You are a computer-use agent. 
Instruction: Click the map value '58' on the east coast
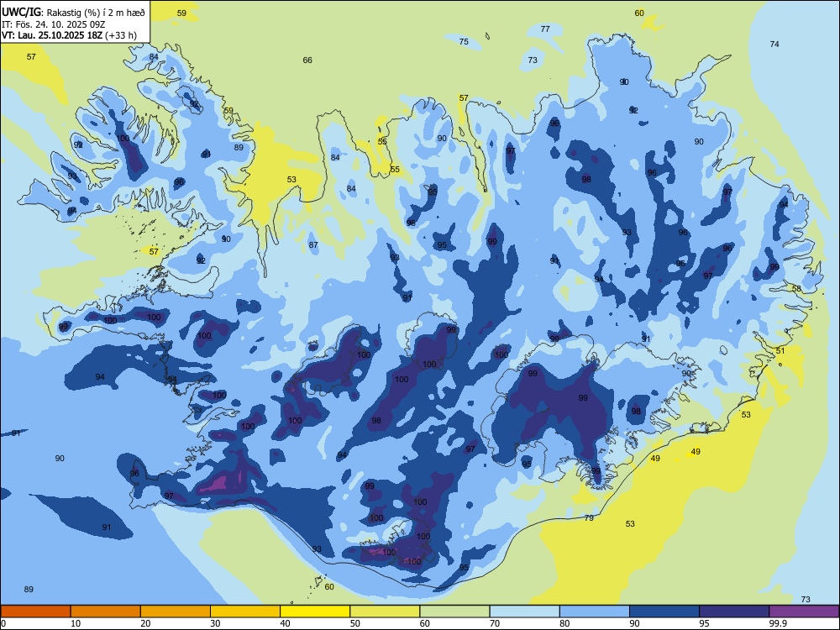(796, 289)
